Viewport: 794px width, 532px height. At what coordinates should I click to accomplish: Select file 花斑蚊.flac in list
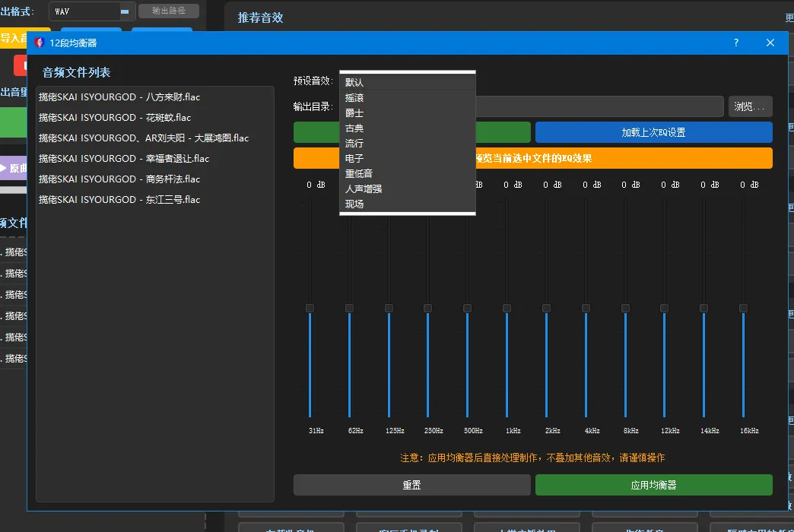pyautogui.click(x=155, y=118)
